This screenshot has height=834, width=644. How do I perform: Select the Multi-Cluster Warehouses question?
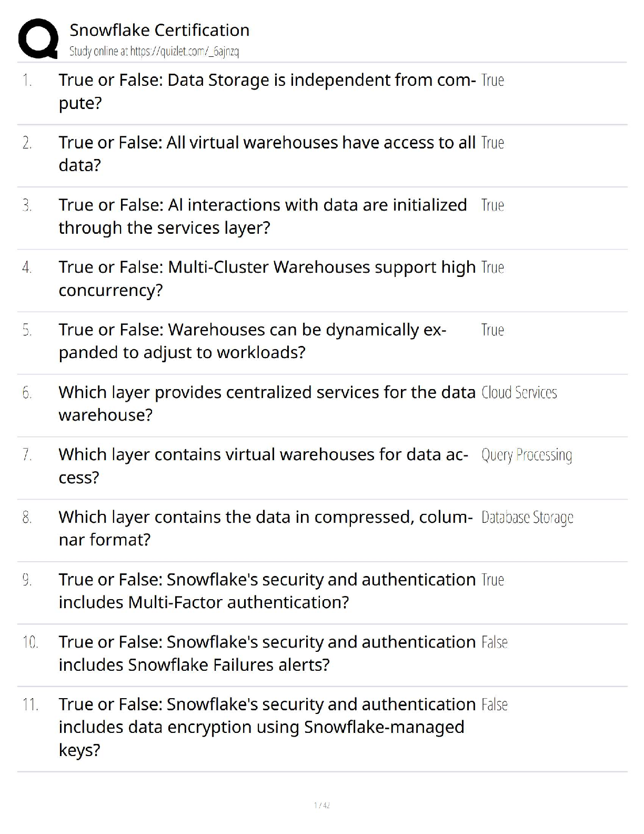click(x=267, y=279)
